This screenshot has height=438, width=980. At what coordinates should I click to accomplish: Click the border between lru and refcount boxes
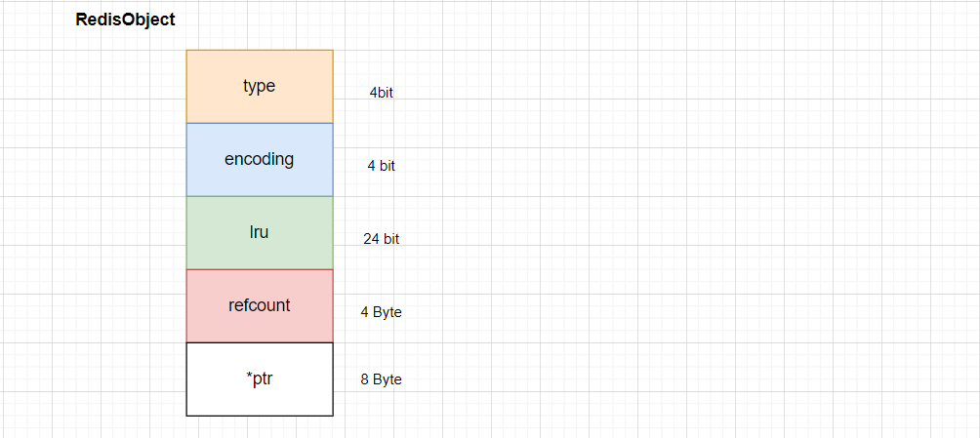pyautogui.click(x=260, y=269)
